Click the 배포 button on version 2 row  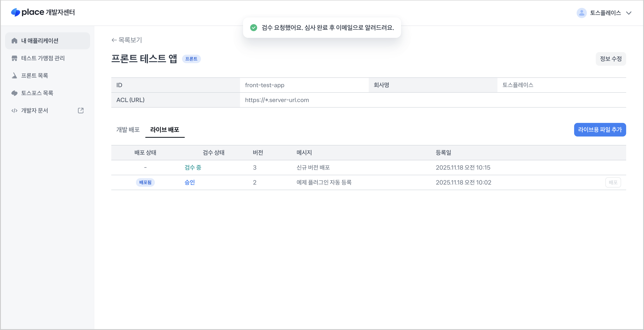point(613,182)
